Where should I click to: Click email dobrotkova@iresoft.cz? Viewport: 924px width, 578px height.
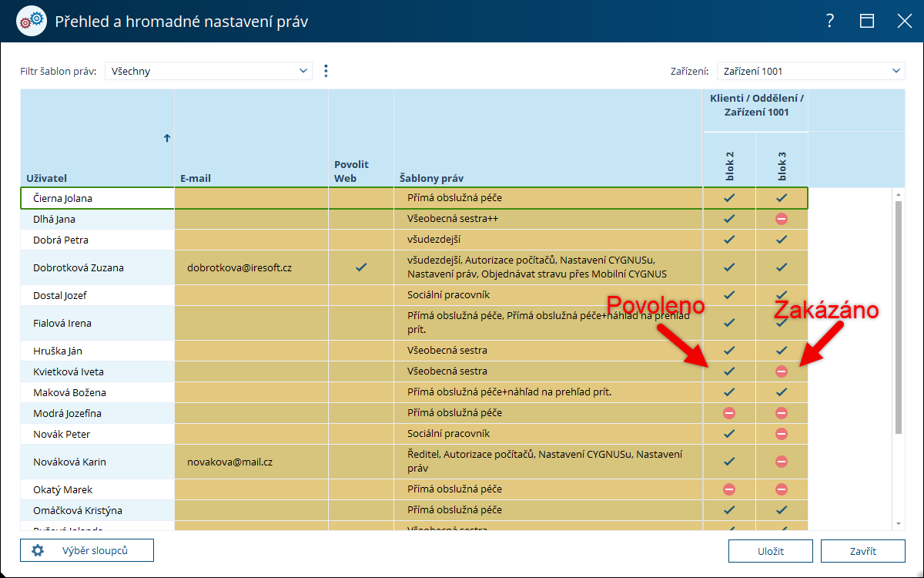(x=239, y=267)
